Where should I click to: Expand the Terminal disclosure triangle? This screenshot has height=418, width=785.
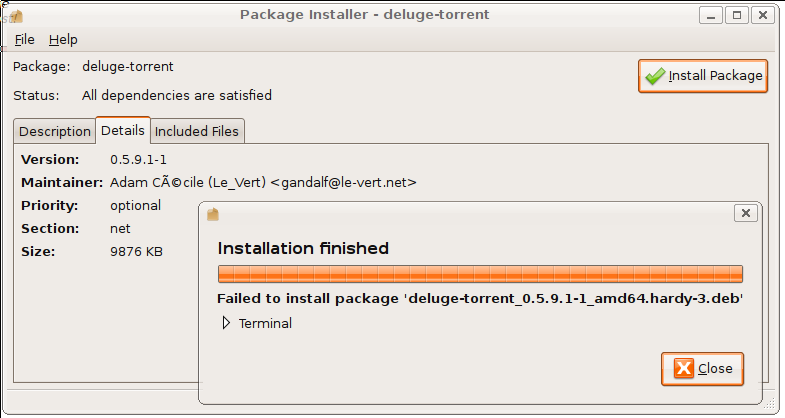click(x=226, y=323)
